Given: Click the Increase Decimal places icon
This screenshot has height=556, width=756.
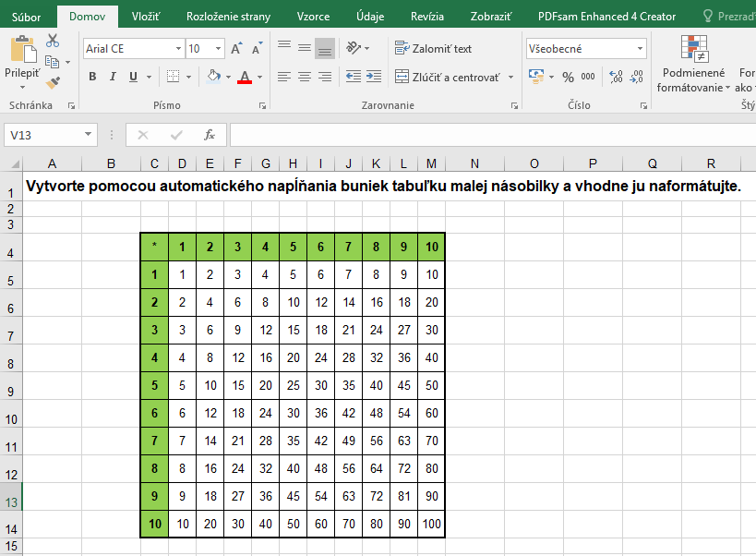Looking at the screenshot, I should click(617, 77).
